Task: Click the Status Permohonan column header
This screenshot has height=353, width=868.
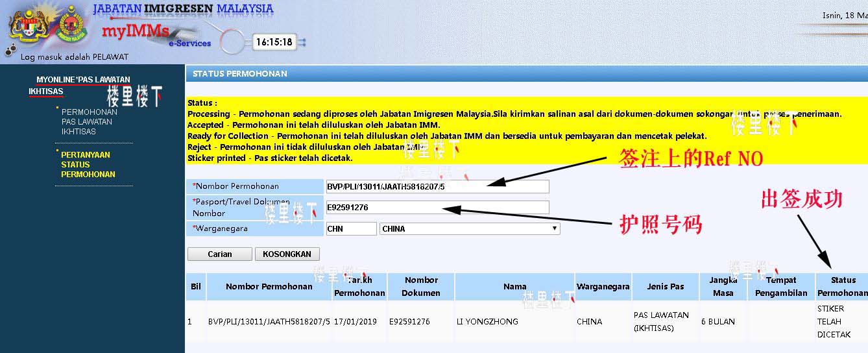Action: [x=842, y=286]
